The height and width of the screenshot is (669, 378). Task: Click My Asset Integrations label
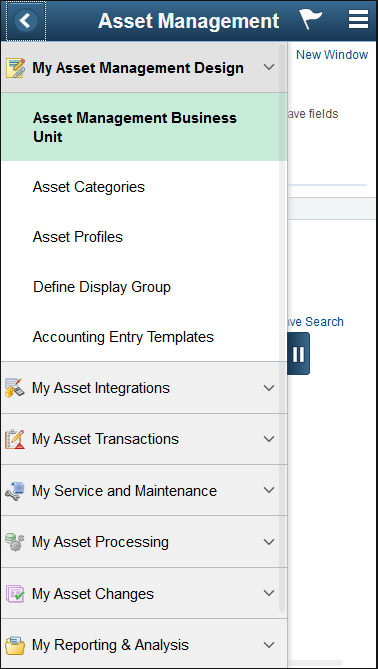click(101, 388)
